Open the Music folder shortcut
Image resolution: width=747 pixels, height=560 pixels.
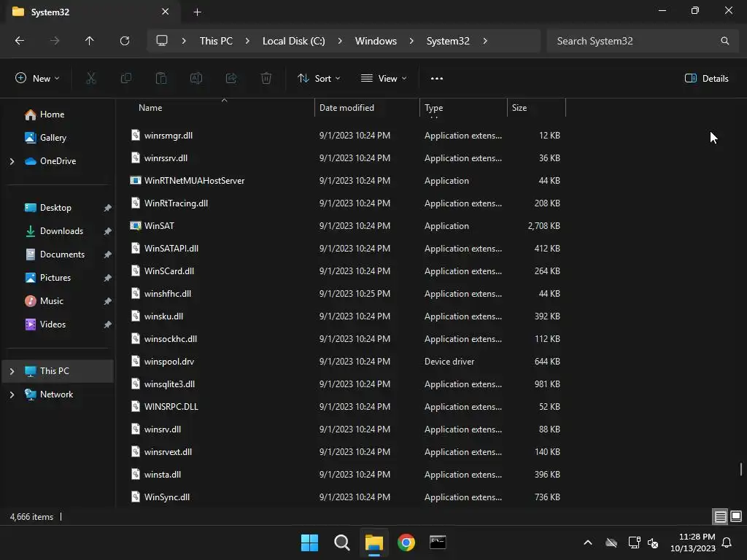click(52, 301)
